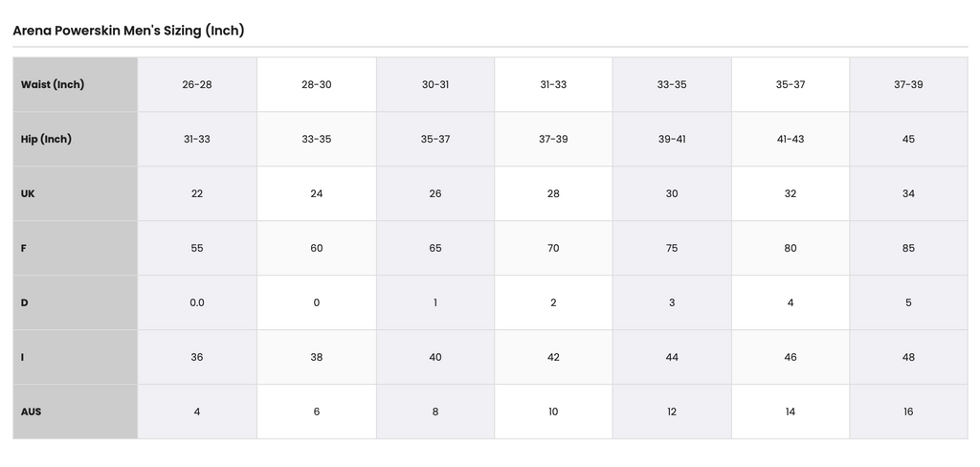Select the Hip (Inch) row header
The width and height of the screenshot is (980, 467).
[75, 139]
